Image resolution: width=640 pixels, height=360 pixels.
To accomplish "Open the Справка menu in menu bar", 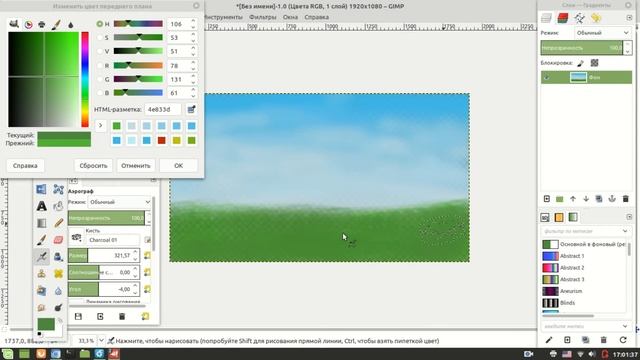I will pyautogui.click(x=316, y=17).
